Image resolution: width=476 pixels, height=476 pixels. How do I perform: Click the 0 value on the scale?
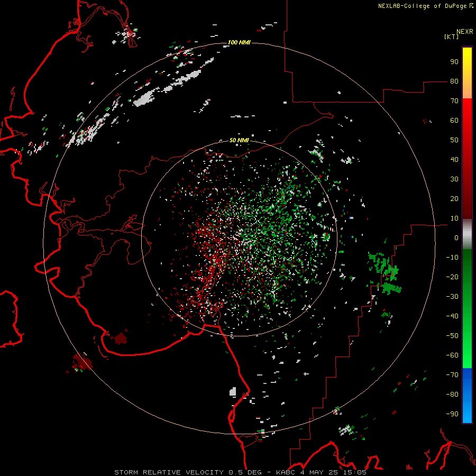(x=456, y=238)
